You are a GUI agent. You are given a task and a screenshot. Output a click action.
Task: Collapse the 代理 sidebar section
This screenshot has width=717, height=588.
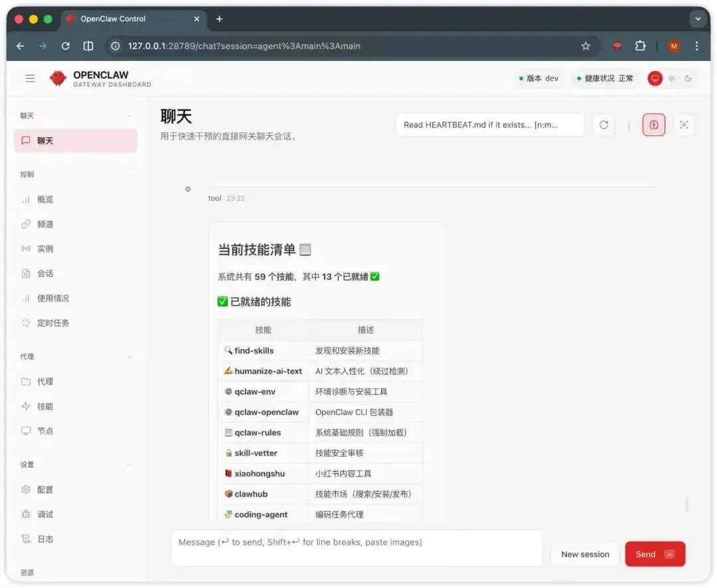129,356
